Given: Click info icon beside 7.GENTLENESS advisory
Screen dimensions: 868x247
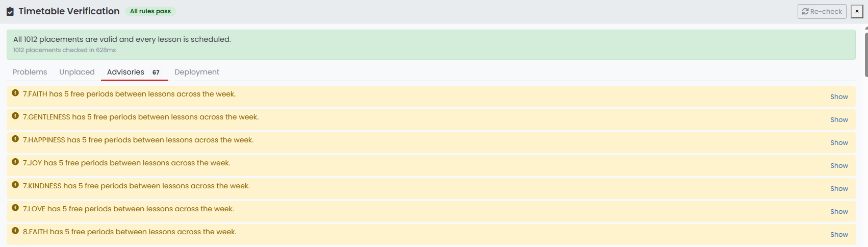Looking at the screenshot, I should pos(15,116).
